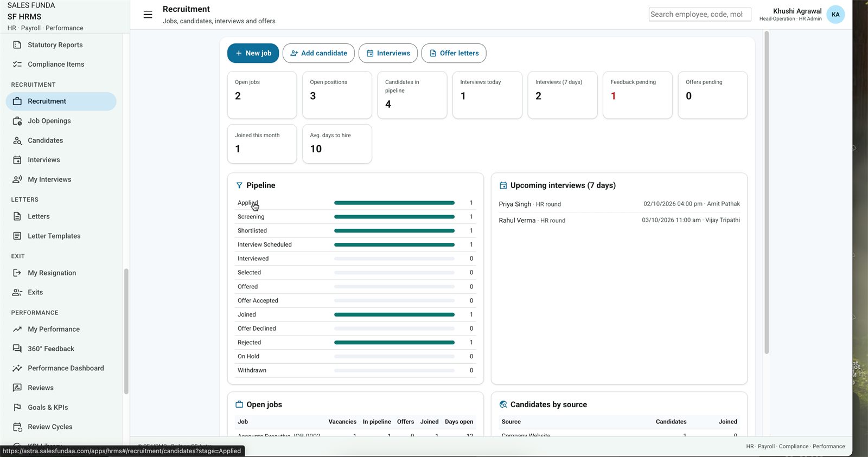Click the Joined pipeline progress bar
868x457 pixels.
coord(394,314)
